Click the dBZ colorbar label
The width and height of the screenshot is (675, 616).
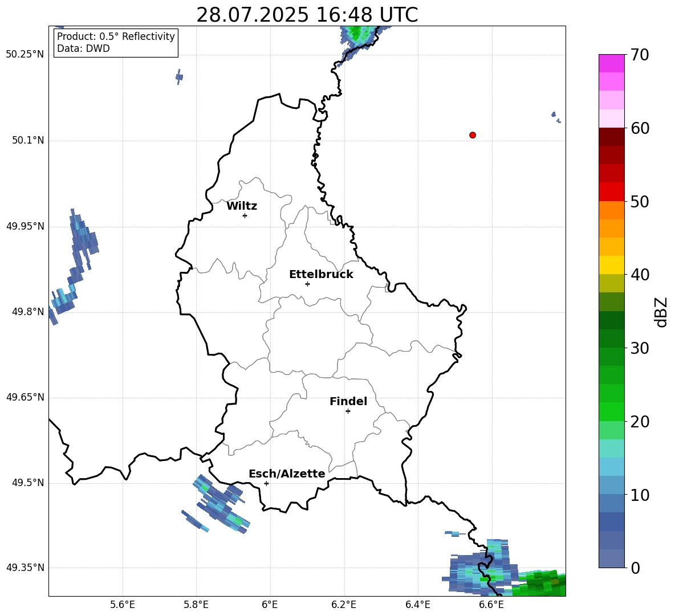click(x=661, y=312)
